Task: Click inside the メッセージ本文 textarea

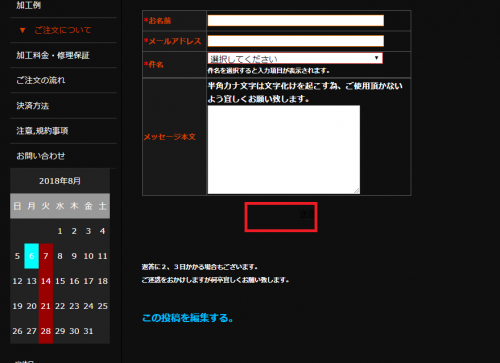Action: (284, 150)
